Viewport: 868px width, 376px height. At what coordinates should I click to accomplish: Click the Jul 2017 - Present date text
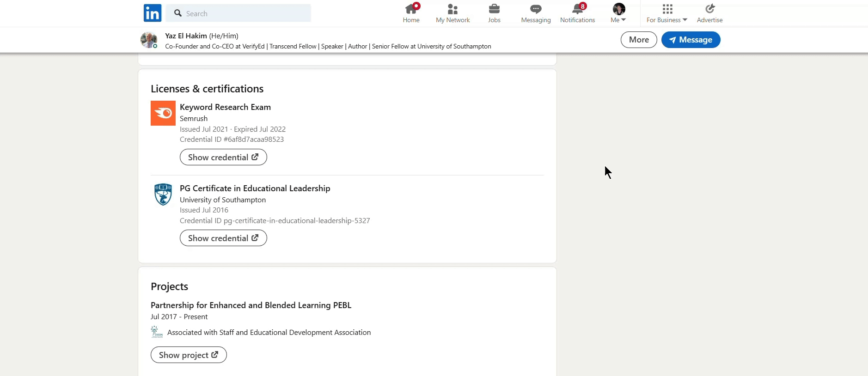tap(179, 317)
